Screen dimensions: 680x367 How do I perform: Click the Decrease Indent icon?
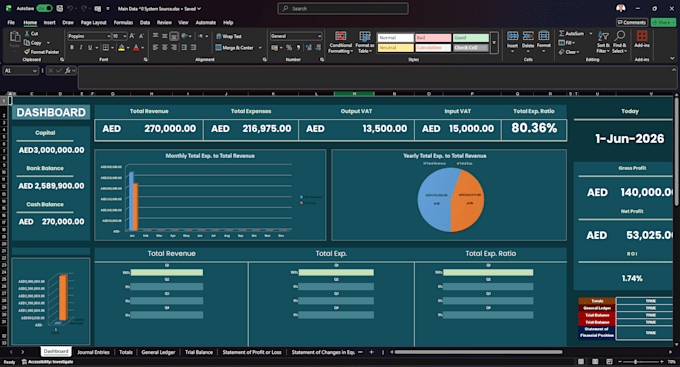tap(184, 48)
